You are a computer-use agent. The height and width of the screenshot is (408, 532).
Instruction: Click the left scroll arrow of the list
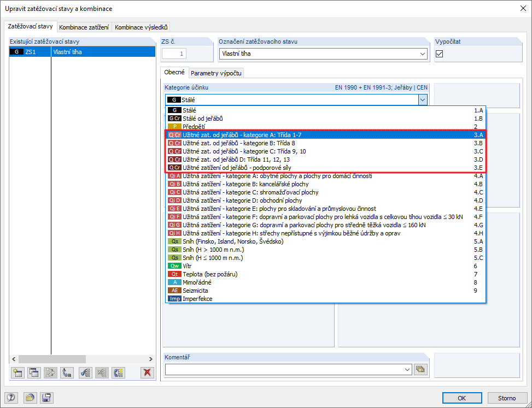pyautogui.click(x=14, y=359)
